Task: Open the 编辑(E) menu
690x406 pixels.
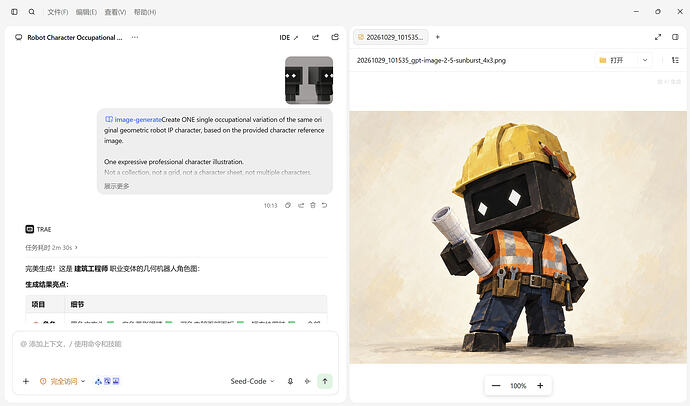Action: [x=86, y=12]
